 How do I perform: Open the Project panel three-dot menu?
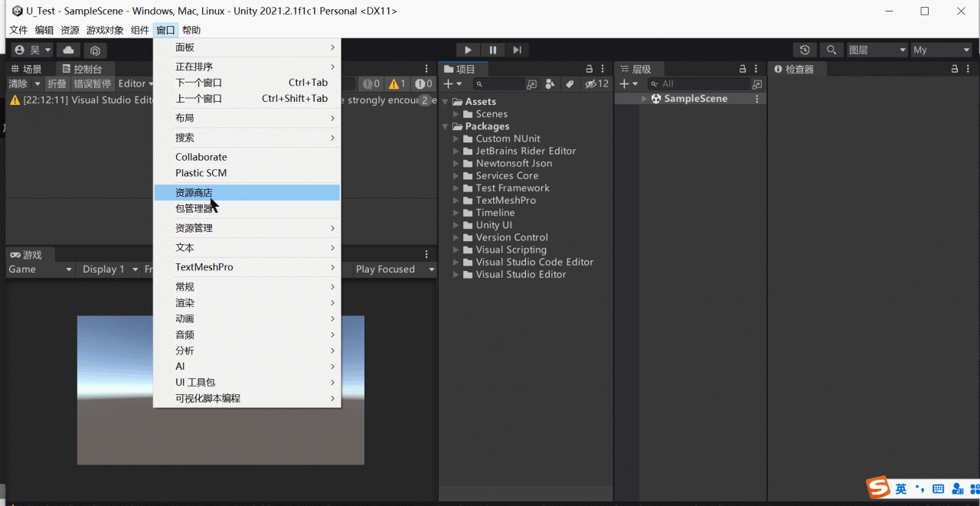coord(603,69)
